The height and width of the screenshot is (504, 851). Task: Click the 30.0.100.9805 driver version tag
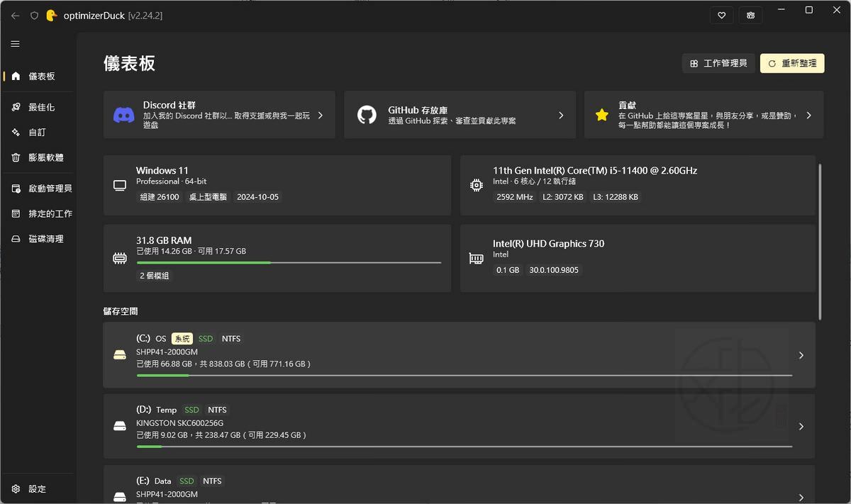pyautogui.click(x=554, y=270)
